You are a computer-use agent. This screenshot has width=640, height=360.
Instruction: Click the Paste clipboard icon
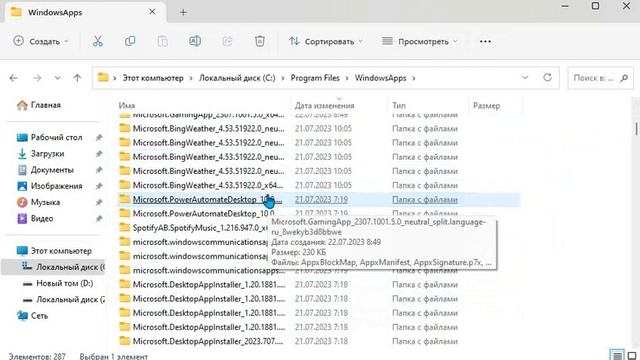pyautogui.click(x=162, y=41)
